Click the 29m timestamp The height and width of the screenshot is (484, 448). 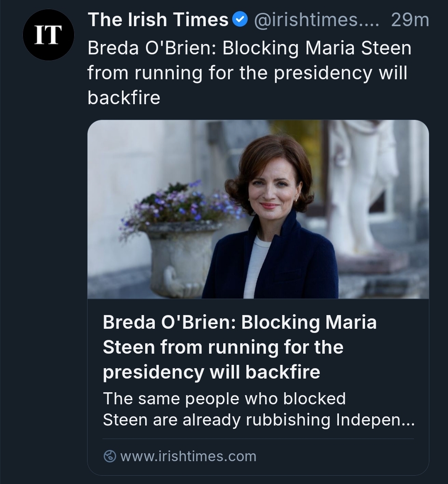pos(410,20)
